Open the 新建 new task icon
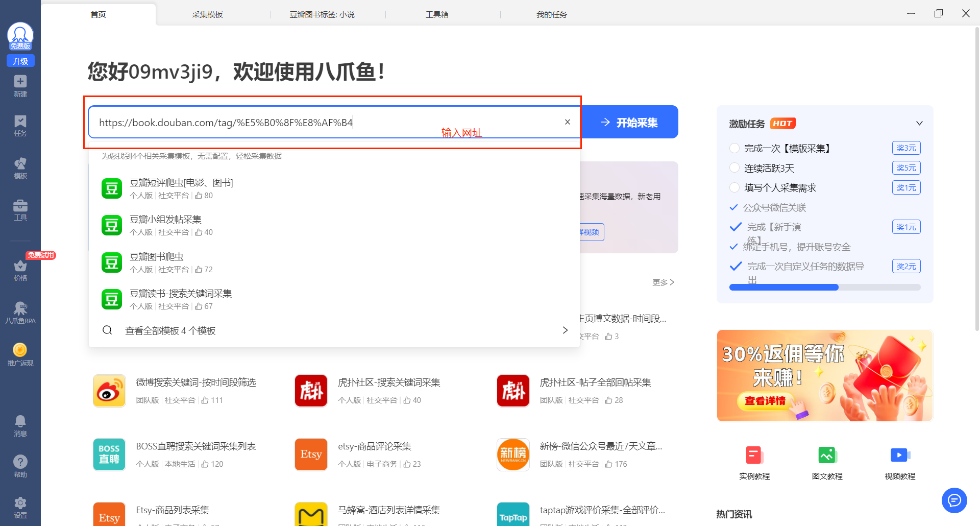 (x=20, y=86)
